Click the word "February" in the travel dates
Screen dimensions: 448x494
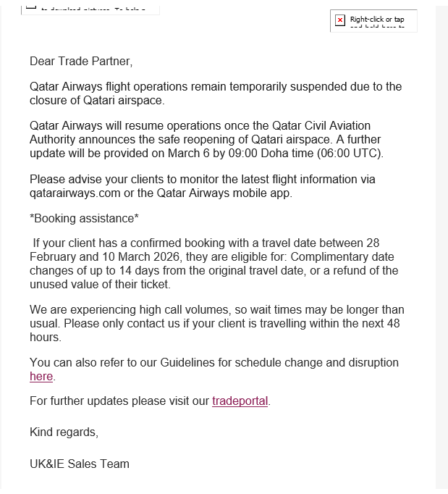click(x=53, y=256)
